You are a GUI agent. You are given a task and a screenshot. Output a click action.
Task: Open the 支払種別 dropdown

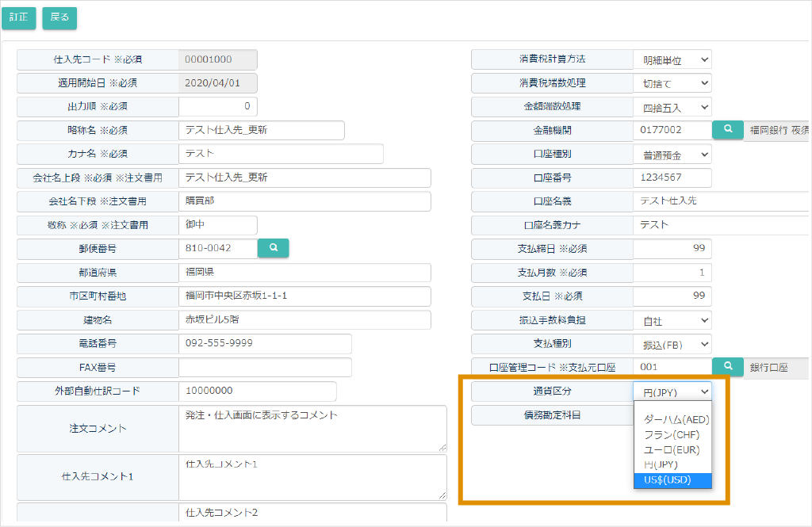pyautogui.click(x=672, y=345)
